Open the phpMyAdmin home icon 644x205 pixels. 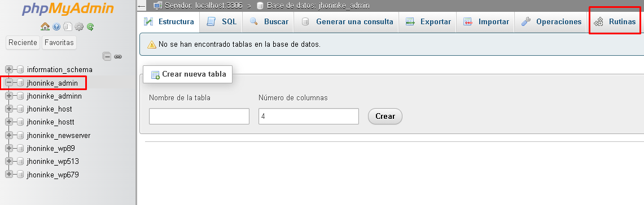[x=45, y=27]
